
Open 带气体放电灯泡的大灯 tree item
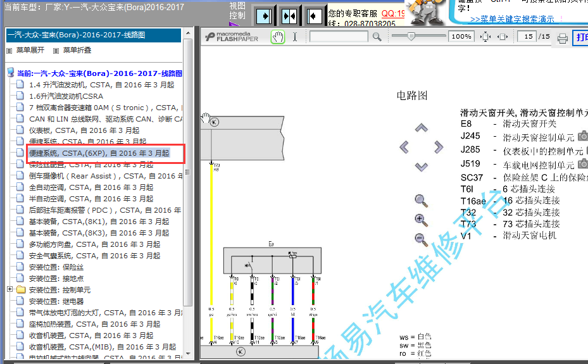[x=105, y=313]
